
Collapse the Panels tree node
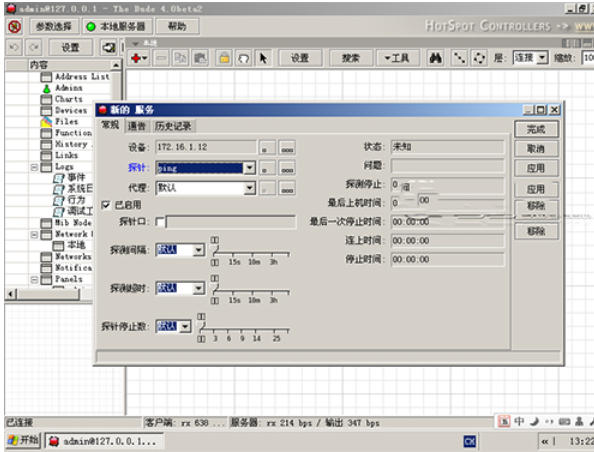[x=34, y=280]
